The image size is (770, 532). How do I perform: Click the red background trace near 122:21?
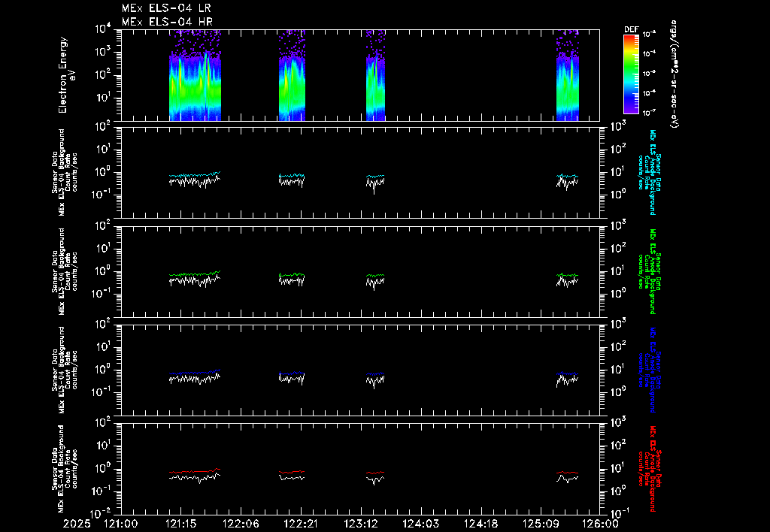tap(292, 472)
